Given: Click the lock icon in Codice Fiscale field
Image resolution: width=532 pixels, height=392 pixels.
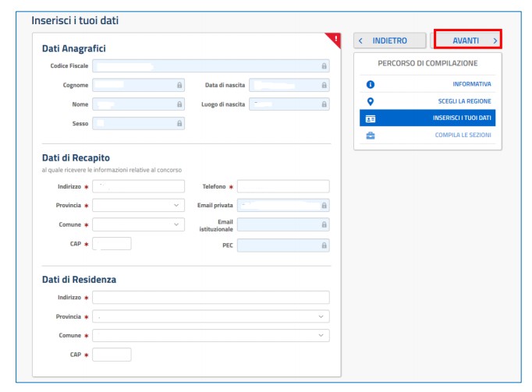Looking at the screenshot, I should pos(325,66).
